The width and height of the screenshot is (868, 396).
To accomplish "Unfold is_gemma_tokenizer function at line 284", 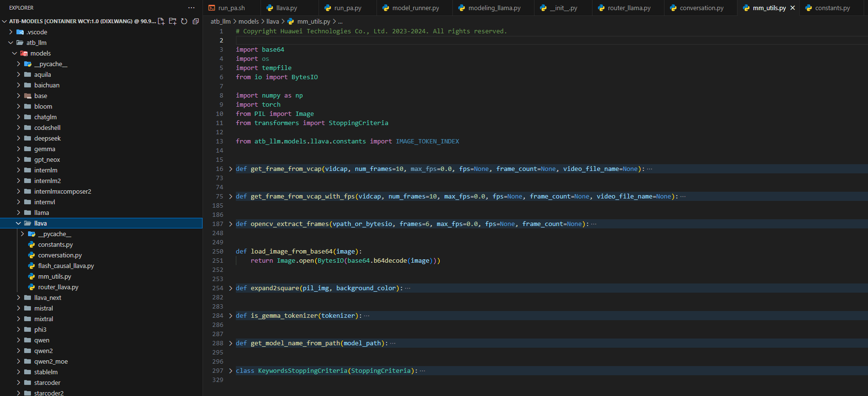I will tap(231, 316).
